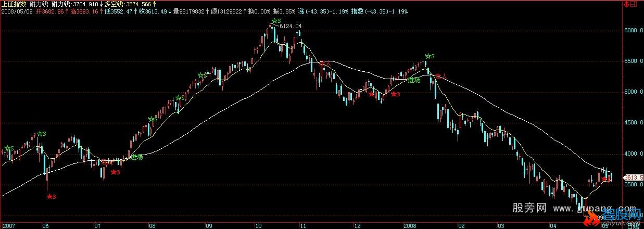644x229 pixels.
Task: Click the 日线 period label at bottom right
Action: pos(633,226)
